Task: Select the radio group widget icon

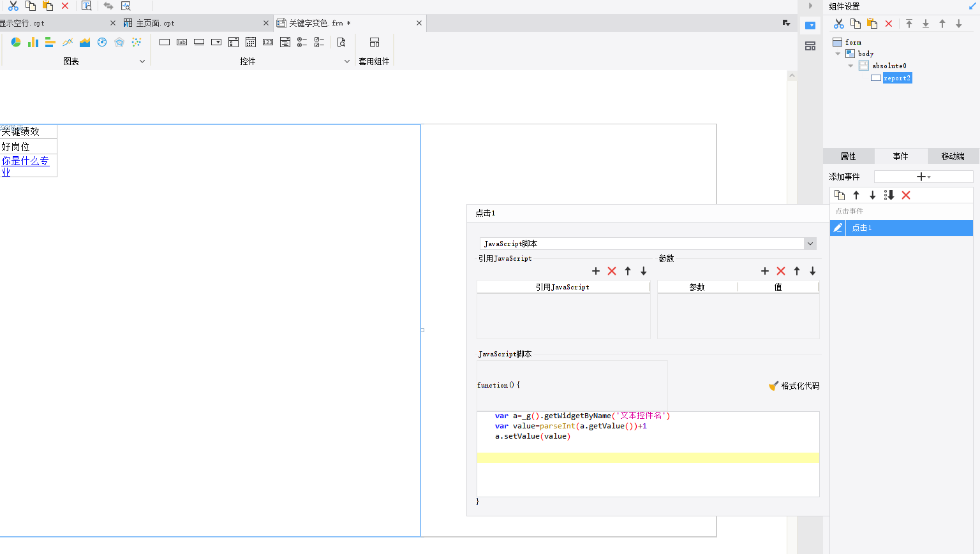Action: coord(302,42)
